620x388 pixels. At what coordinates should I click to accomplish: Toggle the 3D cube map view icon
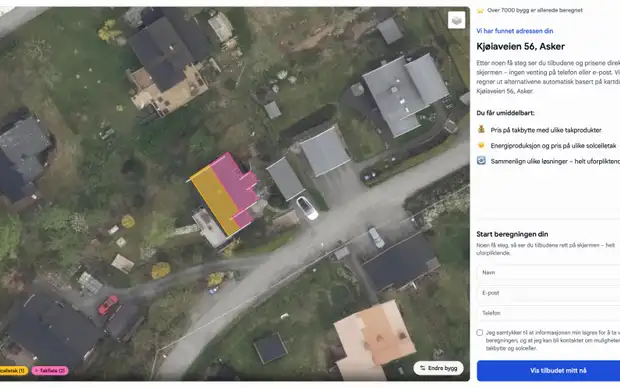(x=456, y=20)
